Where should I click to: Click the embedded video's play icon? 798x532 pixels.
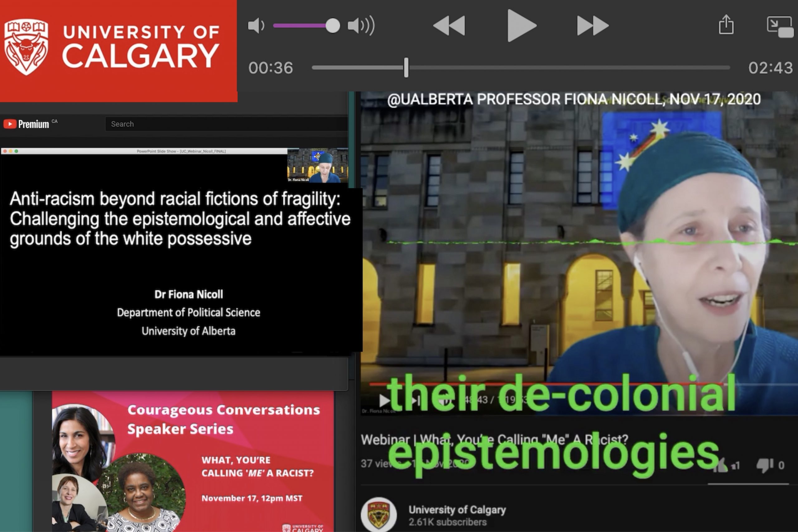(x=384, y=401)
